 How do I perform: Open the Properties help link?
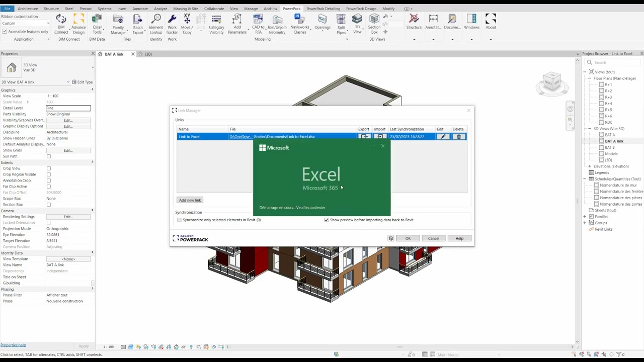[13, 345]
